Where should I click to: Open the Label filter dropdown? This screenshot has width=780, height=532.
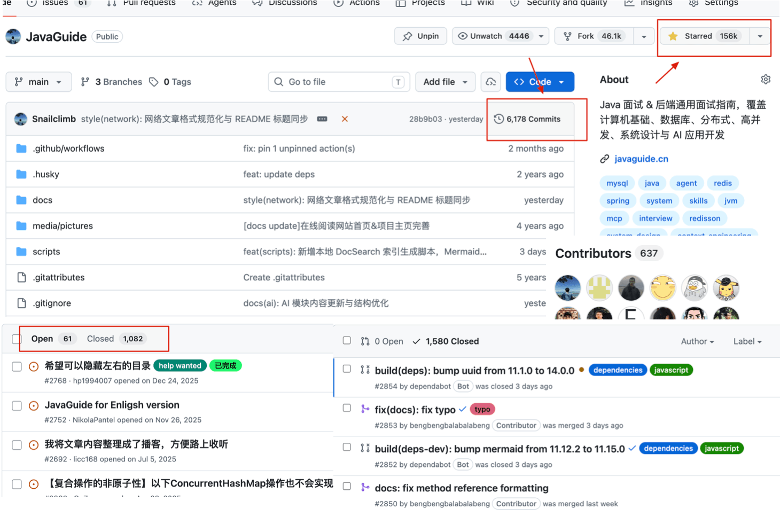click(747, 341)
